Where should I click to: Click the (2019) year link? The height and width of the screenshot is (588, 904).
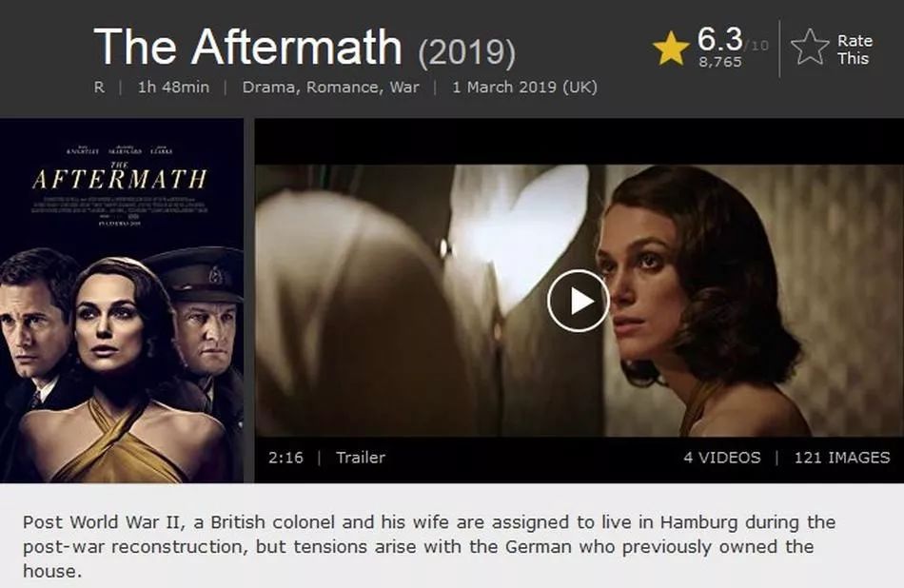tap(467, 52)
